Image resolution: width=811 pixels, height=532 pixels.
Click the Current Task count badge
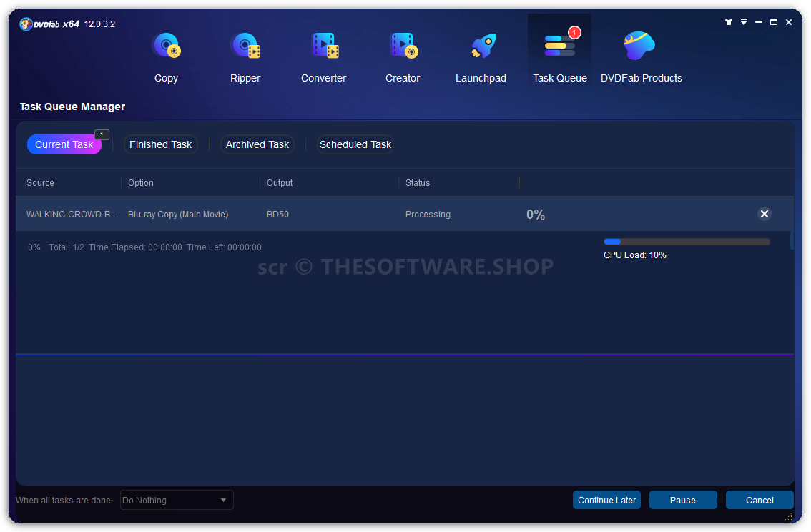(102, 135)
